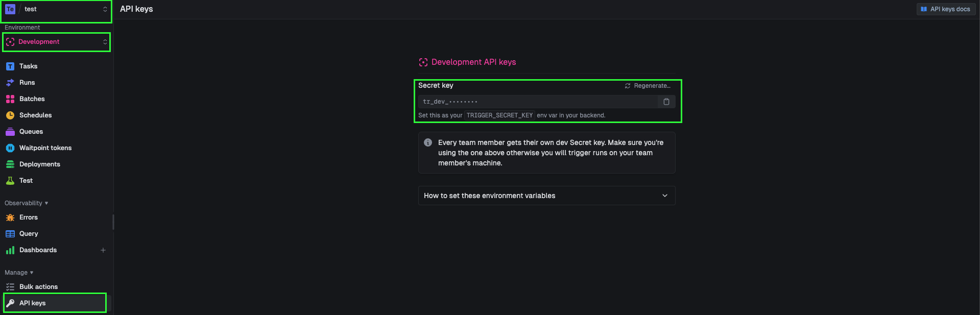Screen dimensions: 980x315
Task: Collapse the Observability section
Action: click(27, 203)
